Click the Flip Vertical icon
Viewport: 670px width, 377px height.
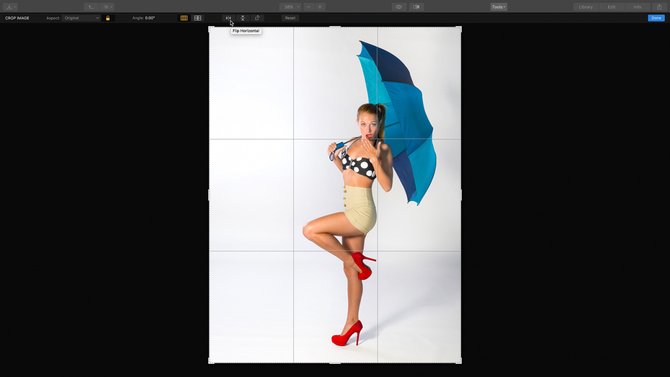pyautogui.click(x=243, y=18)
